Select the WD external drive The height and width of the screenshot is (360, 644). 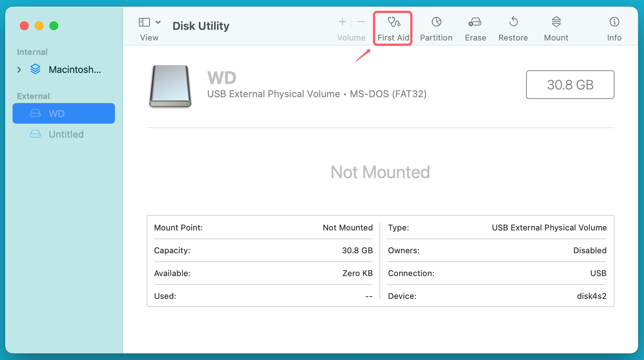coord(57,113)
